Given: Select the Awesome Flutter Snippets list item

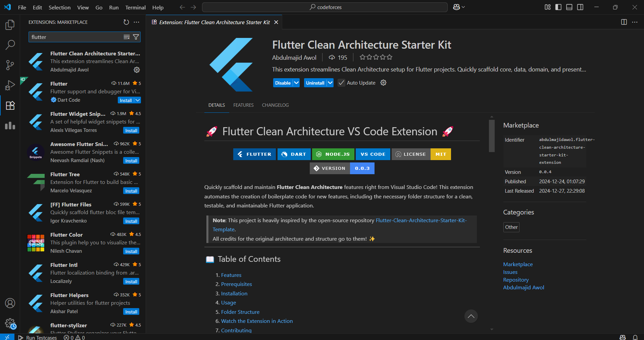Looking at the screenshot, I should click(x=83, y=152).
